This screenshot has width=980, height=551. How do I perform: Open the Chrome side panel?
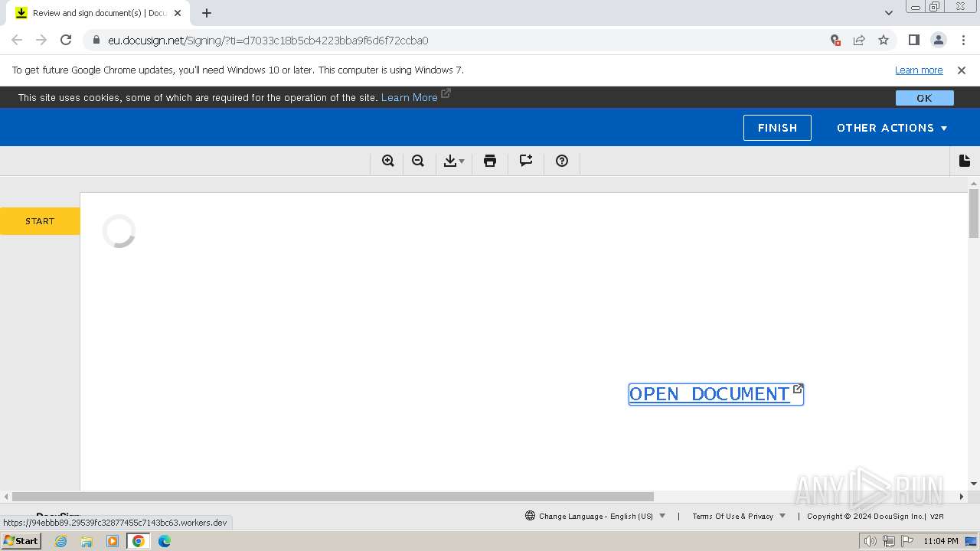point(913,40)
